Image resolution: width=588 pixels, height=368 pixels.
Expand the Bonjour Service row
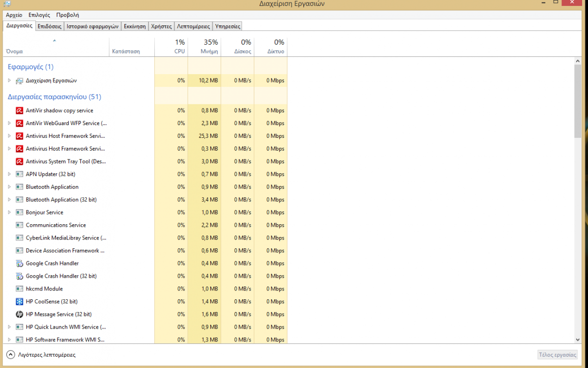click(9, 212)
